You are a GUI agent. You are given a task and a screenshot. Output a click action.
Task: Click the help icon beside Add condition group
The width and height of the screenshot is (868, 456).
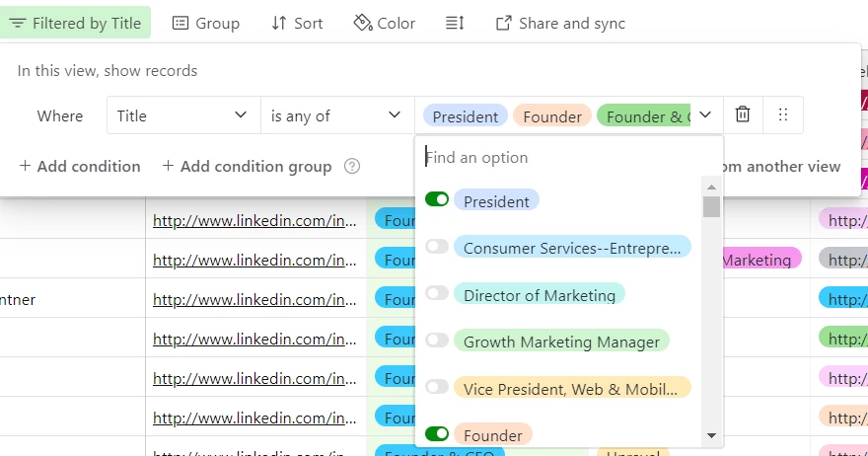click(352, 167)
